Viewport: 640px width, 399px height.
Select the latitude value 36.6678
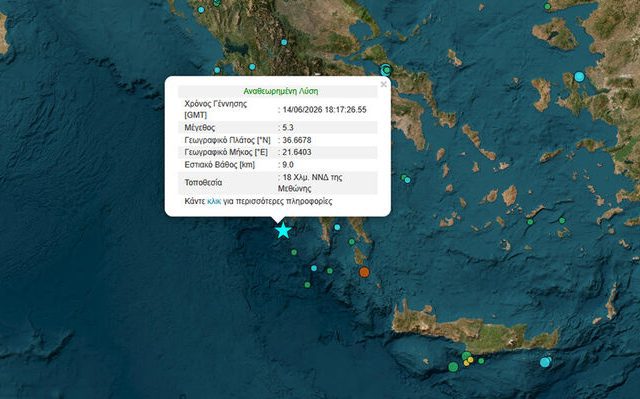point(297,140)
